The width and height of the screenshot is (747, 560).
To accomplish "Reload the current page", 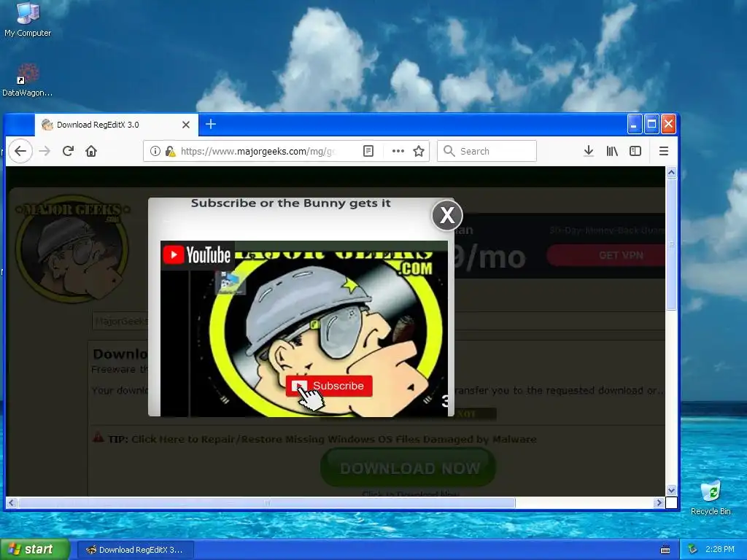I will tap(68, 152).
